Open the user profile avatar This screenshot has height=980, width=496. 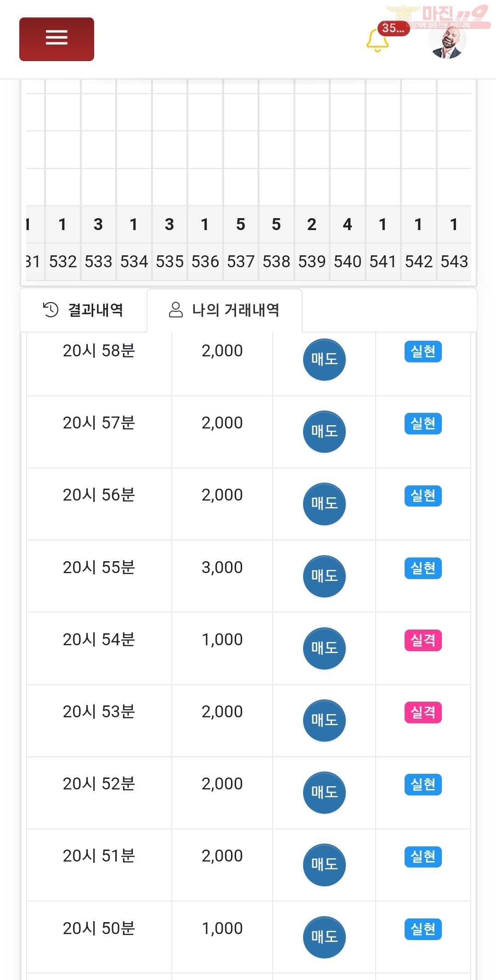447,40
